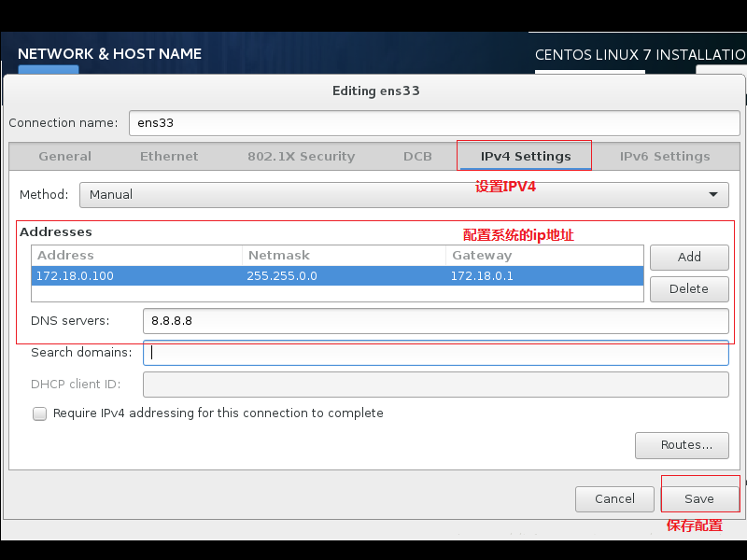Select the IPv4 Settings tab
Viewport: 747px width, 560px height.
pyautogui.click(x=525, y=157)
